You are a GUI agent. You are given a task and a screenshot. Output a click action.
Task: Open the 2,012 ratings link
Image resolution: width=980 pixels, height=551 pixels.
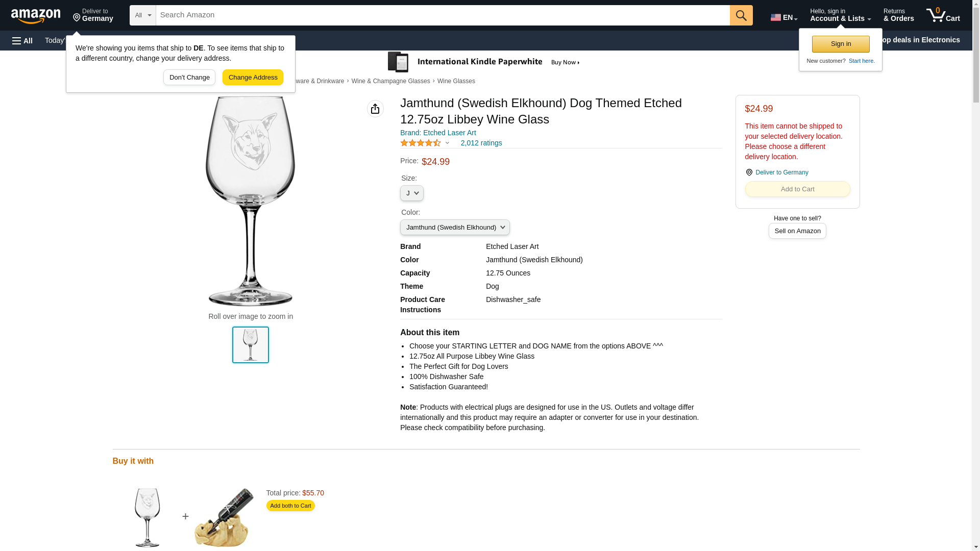click(481, 143)
